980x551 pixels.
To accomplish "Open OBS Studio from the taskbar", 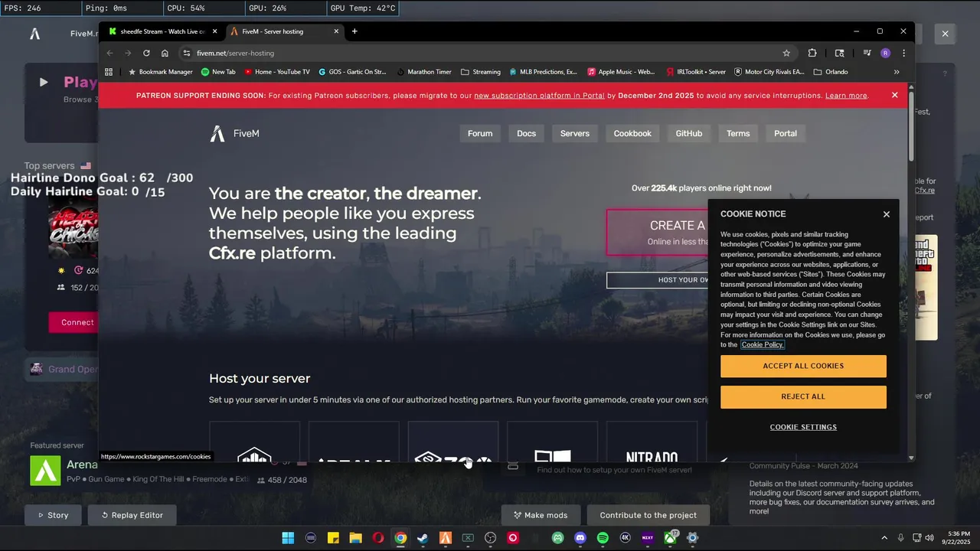I will coord(490,538).
